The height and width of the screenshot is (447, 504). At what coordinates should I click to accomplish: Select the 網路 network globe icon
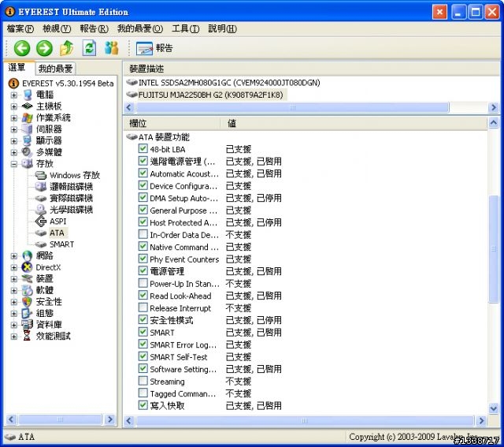28,256
